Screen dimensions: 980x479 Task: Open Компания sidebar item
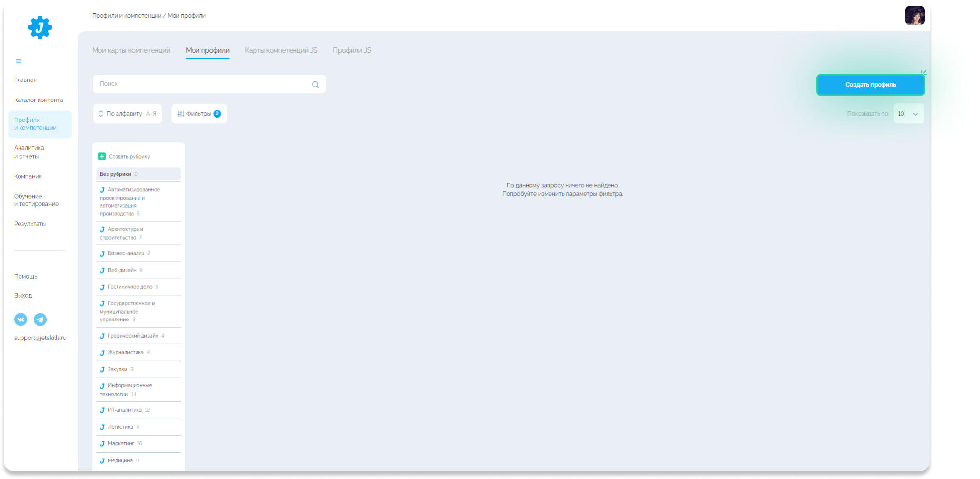(x=28, y=176)
